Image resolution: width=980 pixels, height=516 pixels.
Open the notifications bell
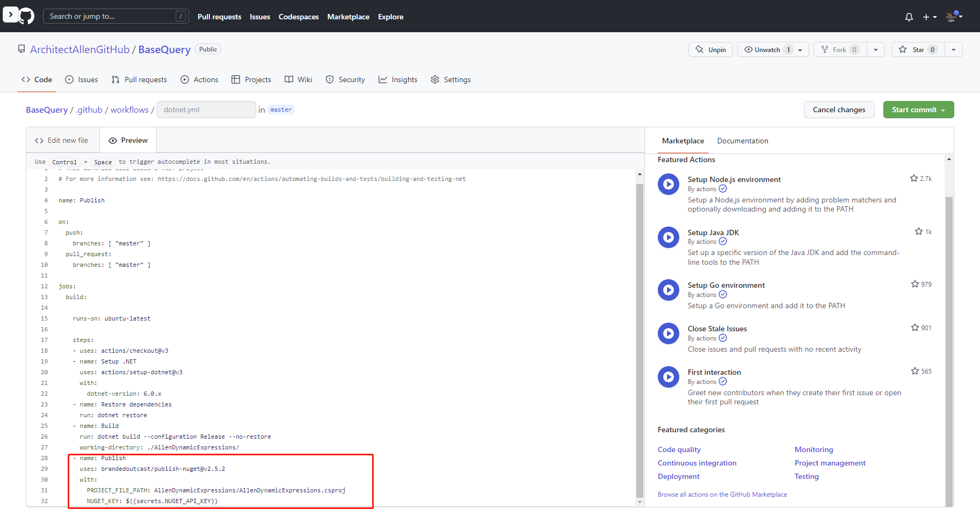pos(909,17)
